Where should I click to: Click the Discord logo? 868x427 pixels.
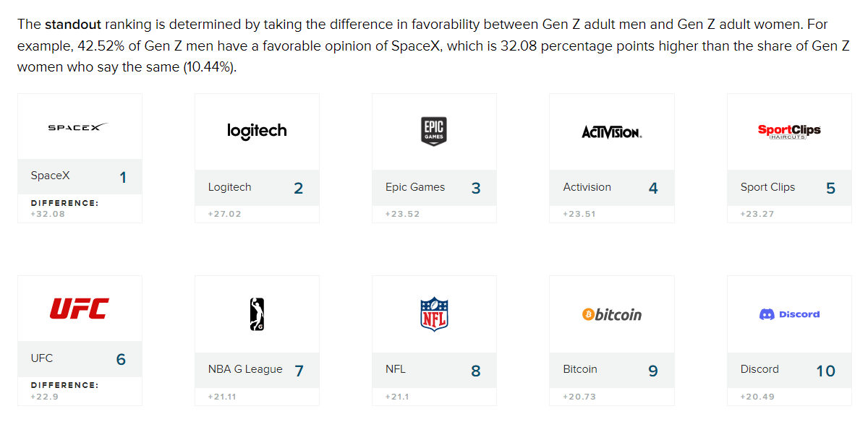click(x=789, y=314)
